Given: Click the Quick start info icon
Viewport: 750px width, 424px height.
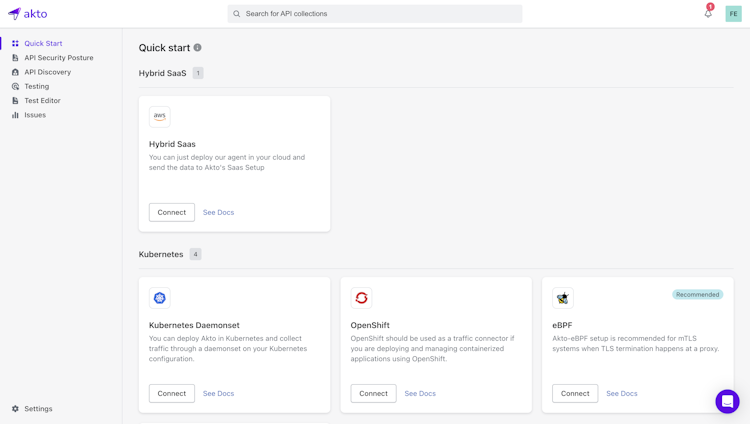Looking at the screenshot, I should [198, 48].
